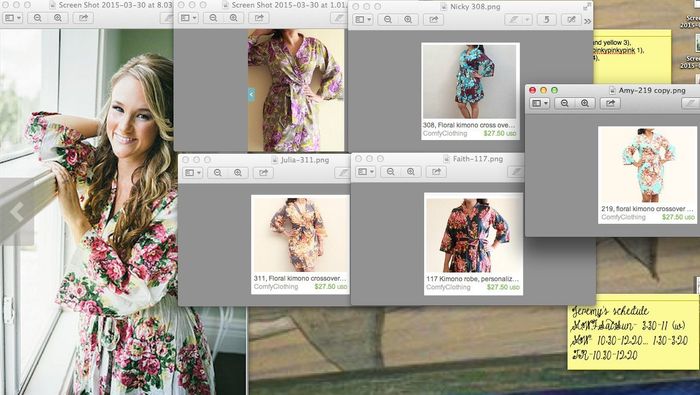This screenshot has width=700, height=395.
Task: Share the Julia-311.png image
Action: (263, 172)
